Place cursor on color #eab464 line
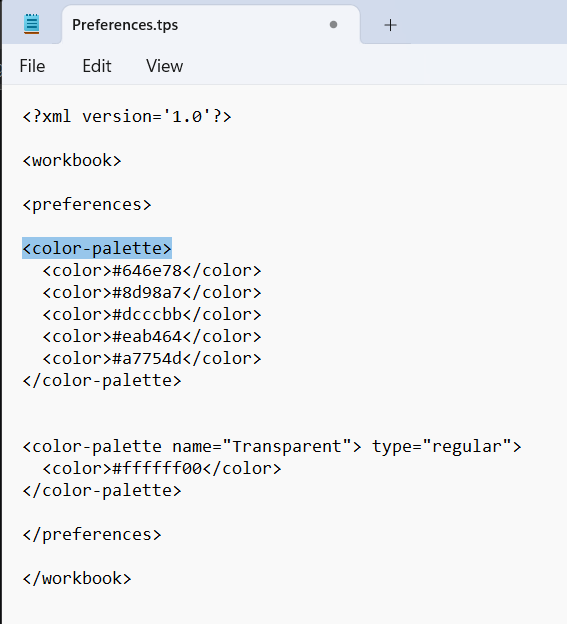The width and height of the screenshot is (567, 624). pos(152,337)
